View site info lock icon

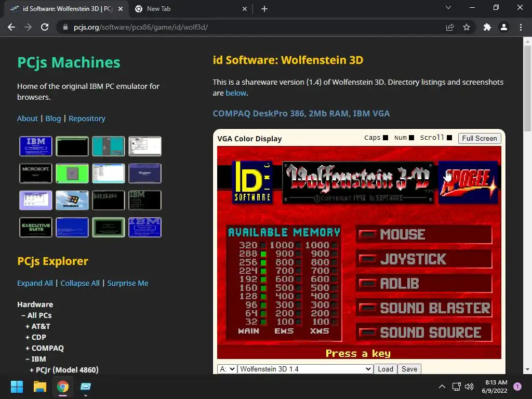[x=65, y=27]
